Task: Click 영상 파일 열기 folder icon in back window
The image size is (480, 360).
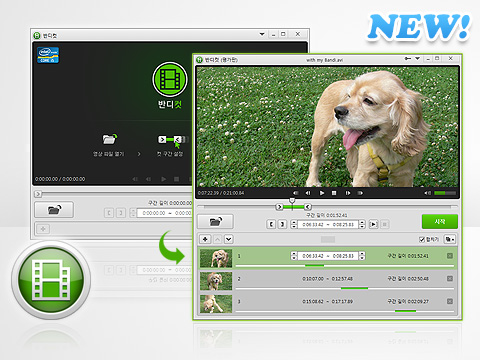Action: [x=109, y=139]
